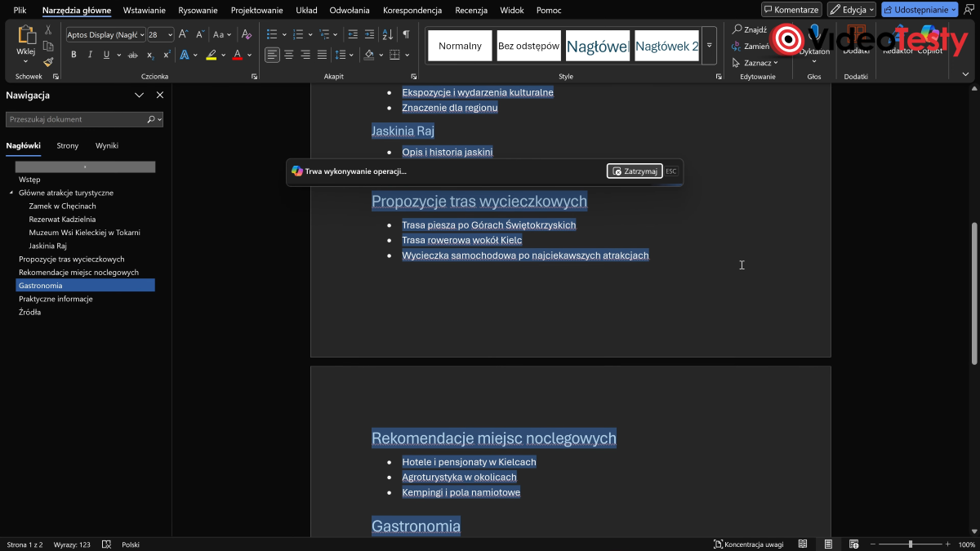This screenshot has width=980, height=551.
Task: Decrease paragraph indent
Action: click(353, 34)
